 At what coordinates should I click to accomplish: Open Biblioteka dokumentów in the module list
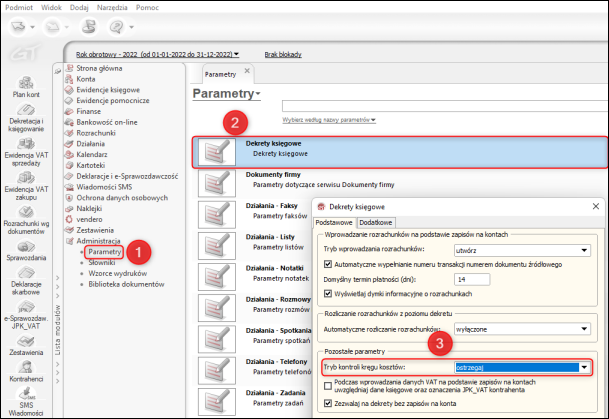tap(126, 284)
